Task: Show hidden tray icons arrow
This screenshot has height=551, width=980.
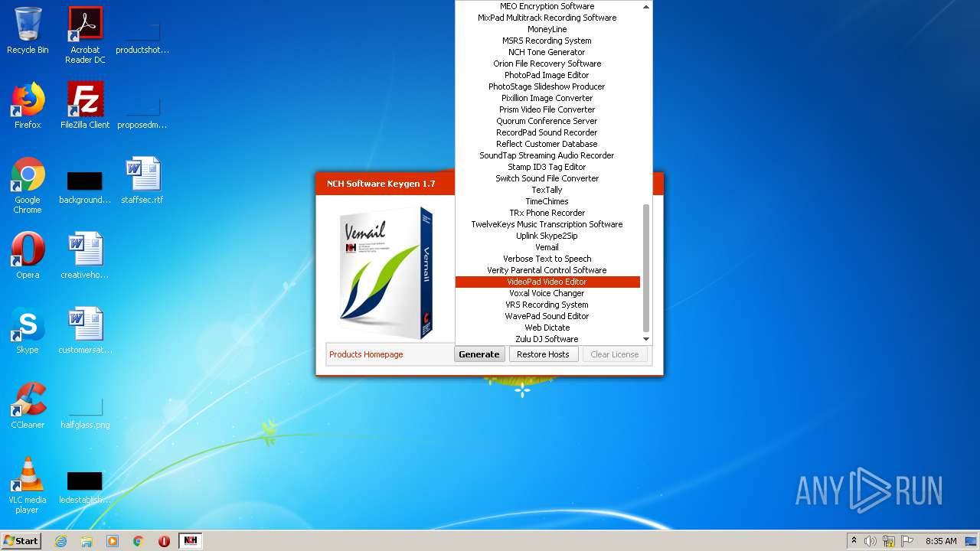Action: pyautogui.click(x=854, y=541)
